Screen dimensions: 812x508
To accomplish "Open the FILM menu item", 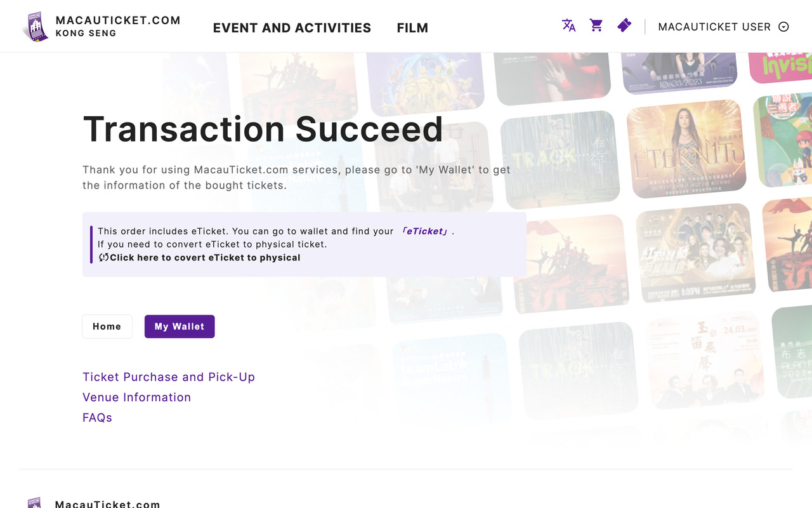I will [412, 28].
